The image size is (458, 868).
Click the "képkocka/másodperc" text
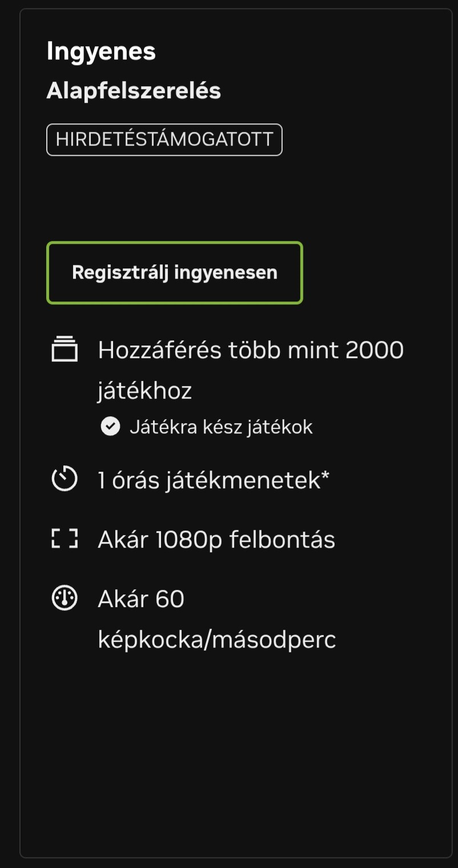(x=217, y=640)
